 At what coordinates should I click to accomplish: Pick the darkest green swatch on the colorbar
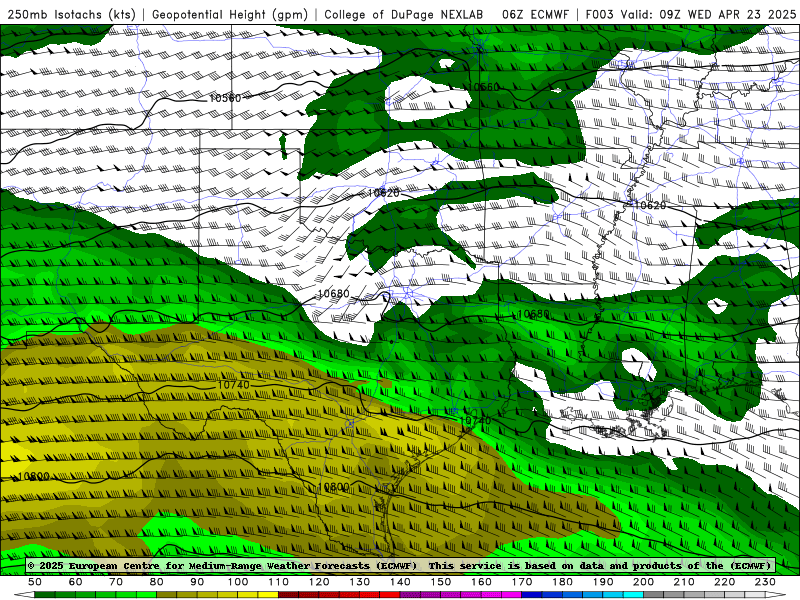click(x=45, y=594)
